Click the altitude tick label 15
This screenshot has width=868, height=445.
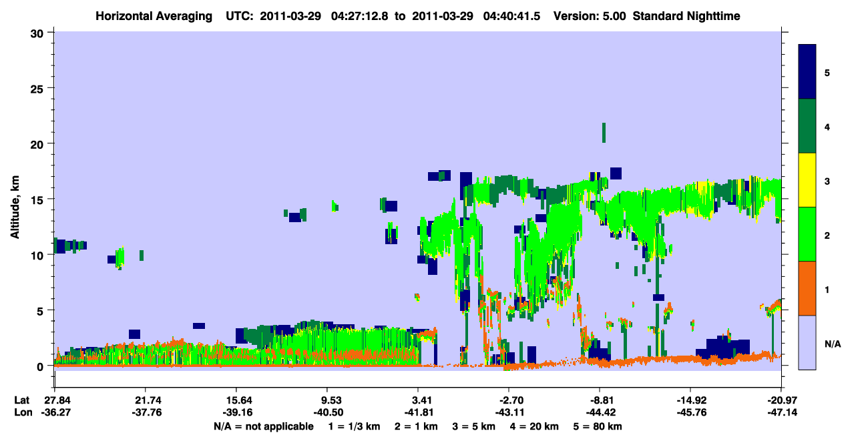(39, 199)
